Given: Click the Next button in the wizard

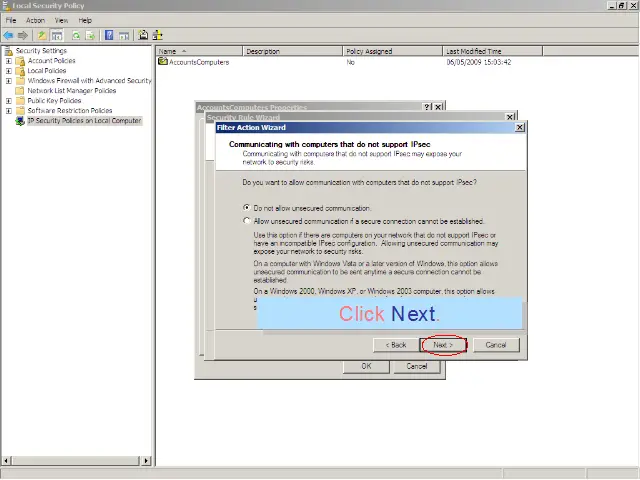Looking at the screenshot, I should click(x=444, y=344).
